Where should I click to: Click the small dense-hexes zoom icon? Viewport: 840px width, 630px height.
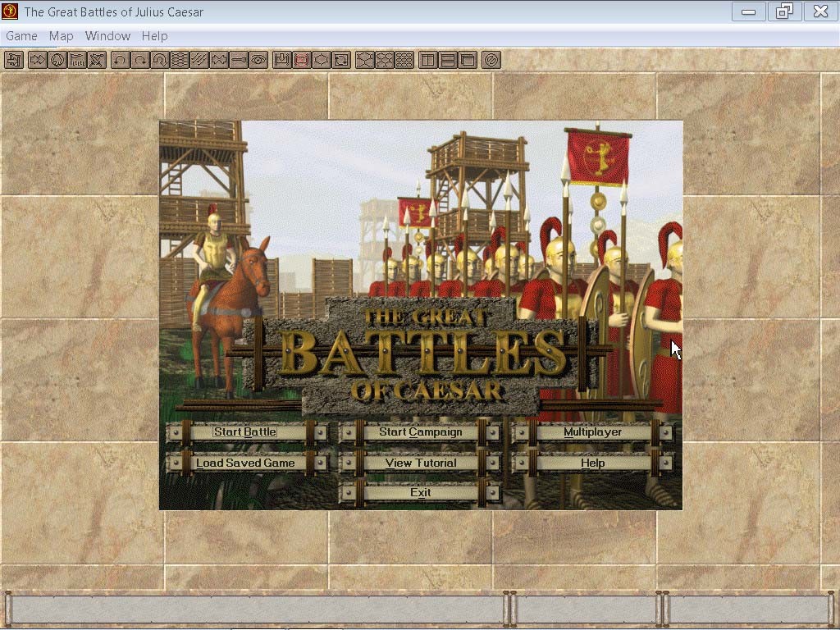click(404, 59)
